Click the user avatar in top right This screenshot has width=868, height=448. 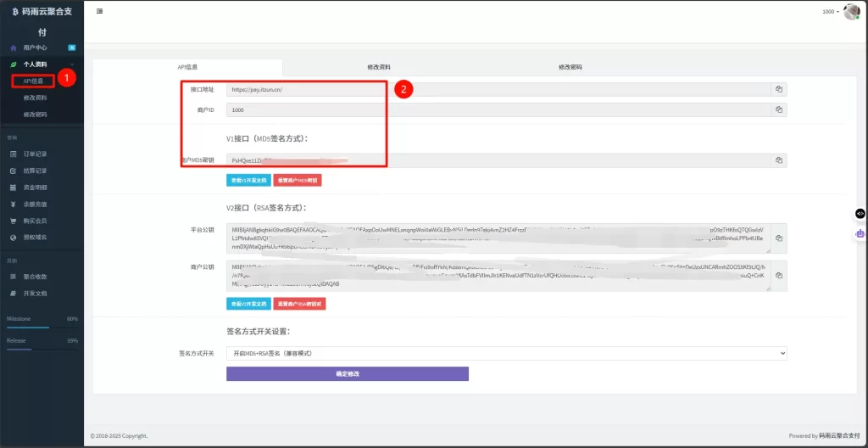851,11
